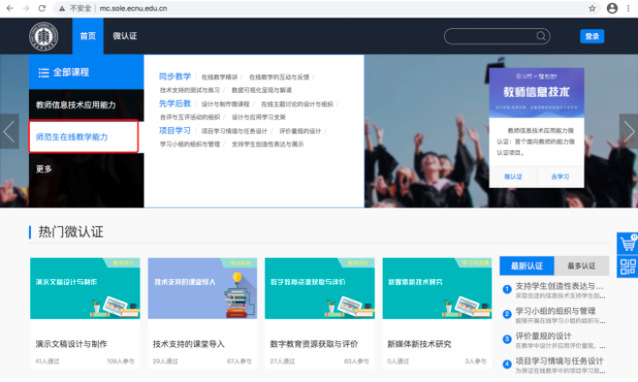
Task: Click 去学习 on the banner card
Action: pyautogui.click(x=560, y=177)
